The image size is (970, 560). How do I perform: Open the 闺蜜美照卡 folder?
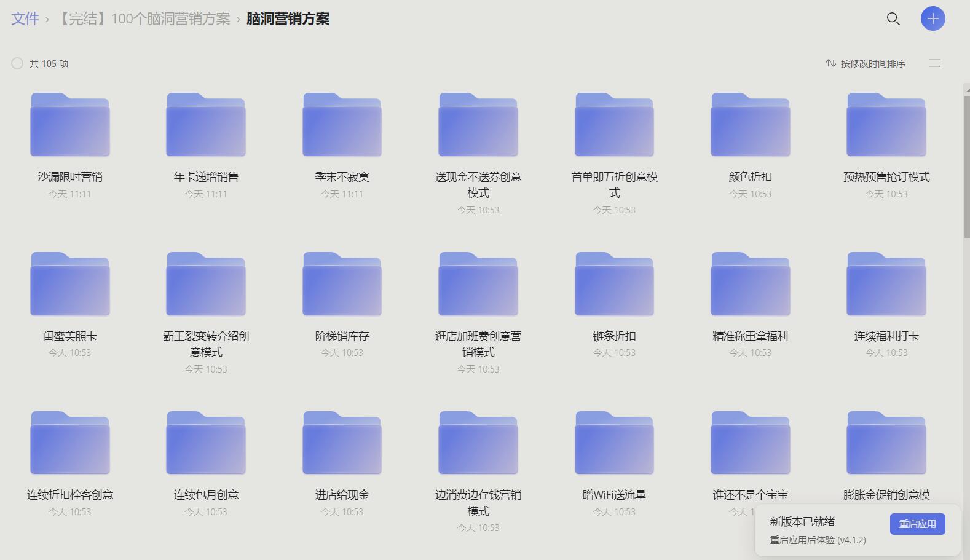coord(70,285)
